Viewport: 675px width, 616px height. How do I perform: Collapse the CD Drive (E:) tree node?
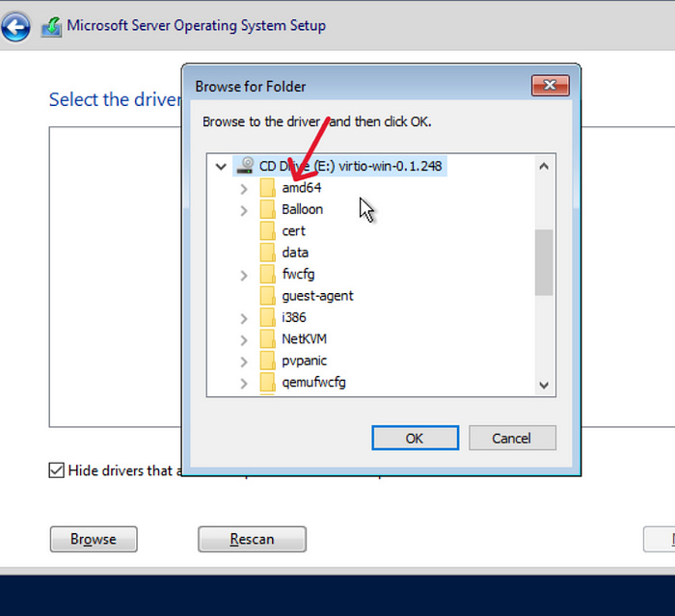tap(221, 166)
